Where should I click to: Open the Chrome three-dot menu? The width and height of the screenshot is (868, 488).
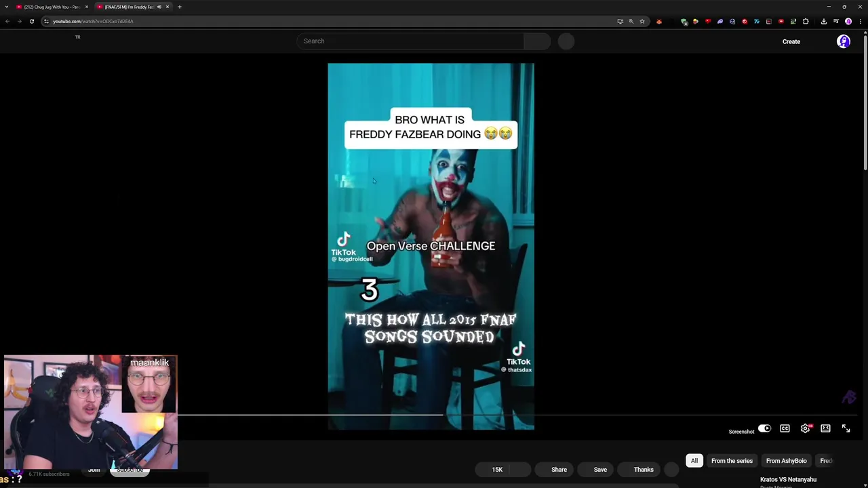(861, 22)
